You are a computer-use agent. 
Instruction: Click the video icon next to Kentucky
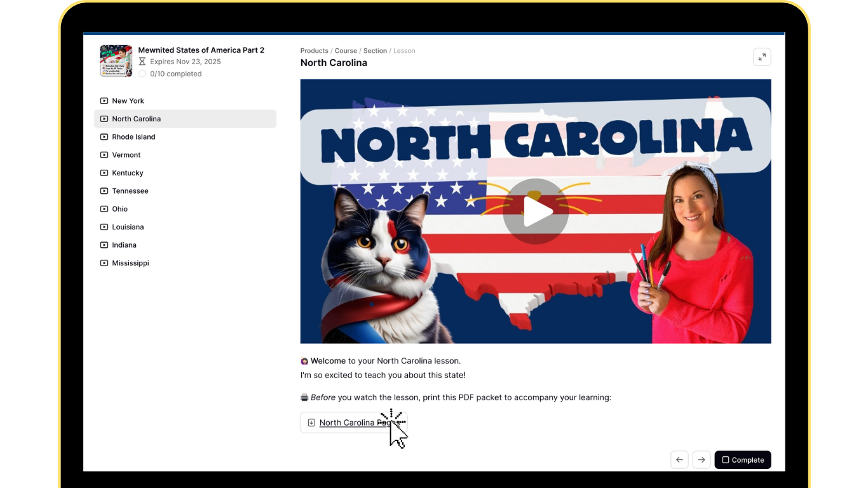(104, 173)
